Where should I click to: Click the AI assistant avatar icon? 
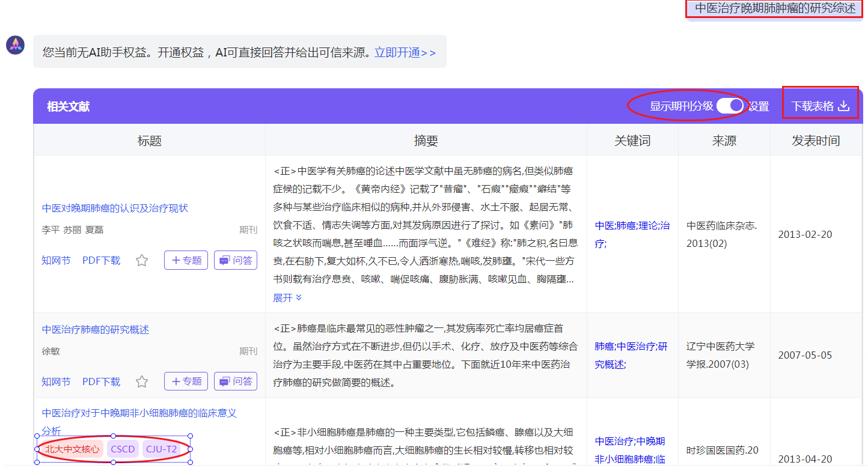click(16, 45)
